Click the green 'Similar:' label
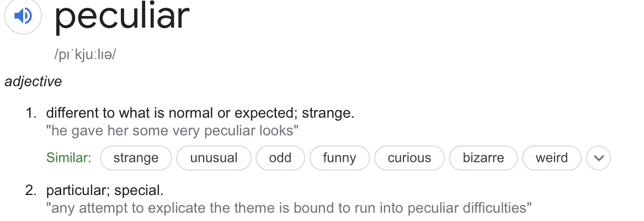 [68, 158]
